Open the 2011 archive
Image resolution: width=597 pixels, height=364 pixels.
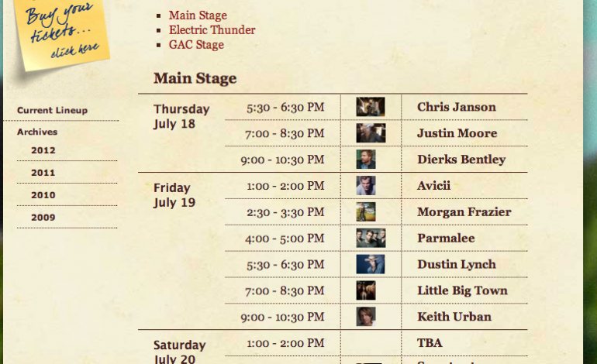[x=43, y=173]
